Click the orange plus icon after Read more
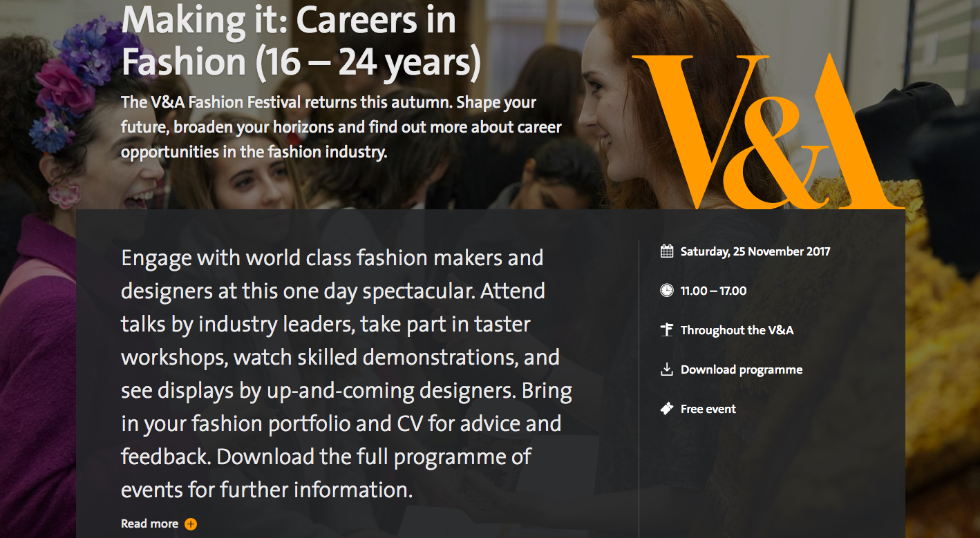 (191, 524)
